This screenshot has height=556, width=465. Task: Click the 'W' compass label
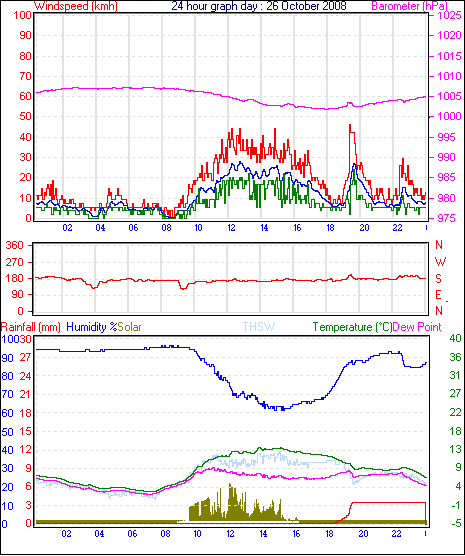click(440, 262)
